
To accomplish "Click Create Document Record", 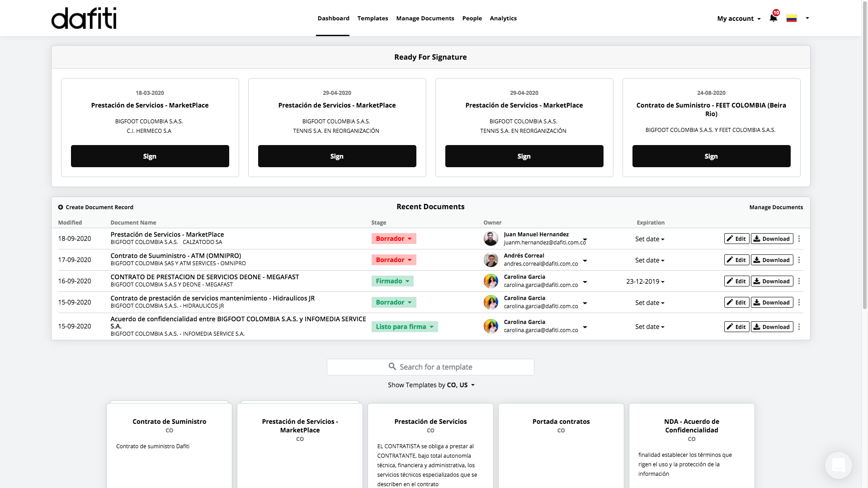I will click(95, 207).
